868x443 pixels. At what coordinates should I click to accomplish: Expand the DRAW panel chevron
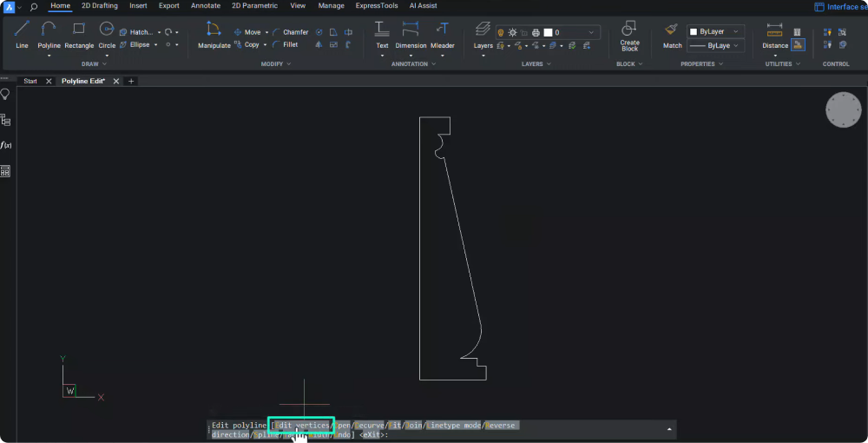click(x=106, y=63)
